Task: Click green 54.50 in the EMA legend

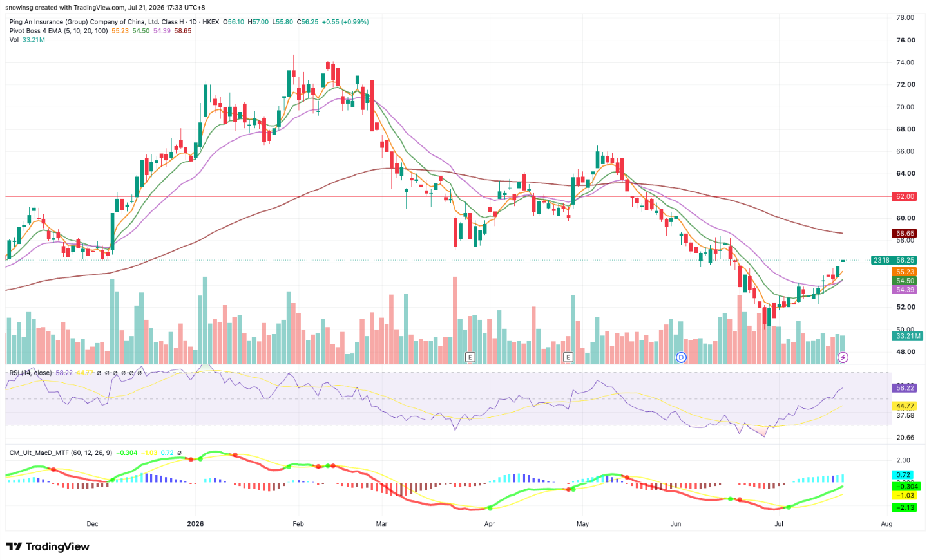Action: click(141, 31)
